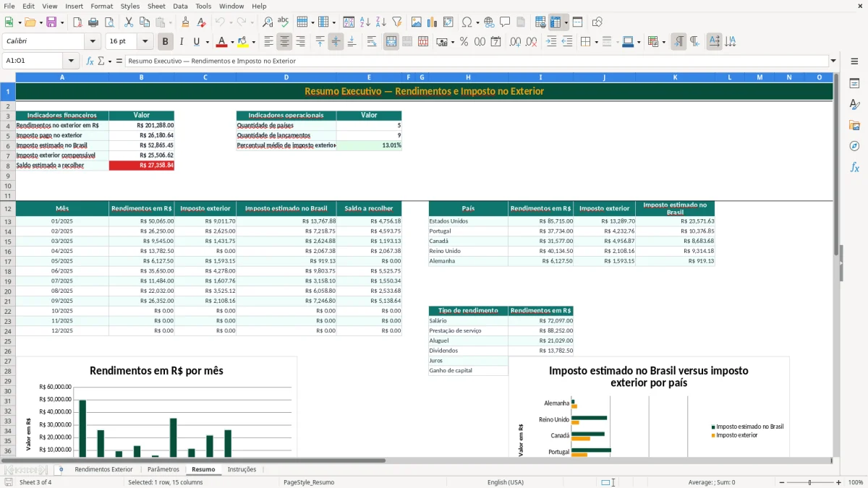Viewport: 868px width, 488px height.
Task: Increase indent icon
Action: 551,42
